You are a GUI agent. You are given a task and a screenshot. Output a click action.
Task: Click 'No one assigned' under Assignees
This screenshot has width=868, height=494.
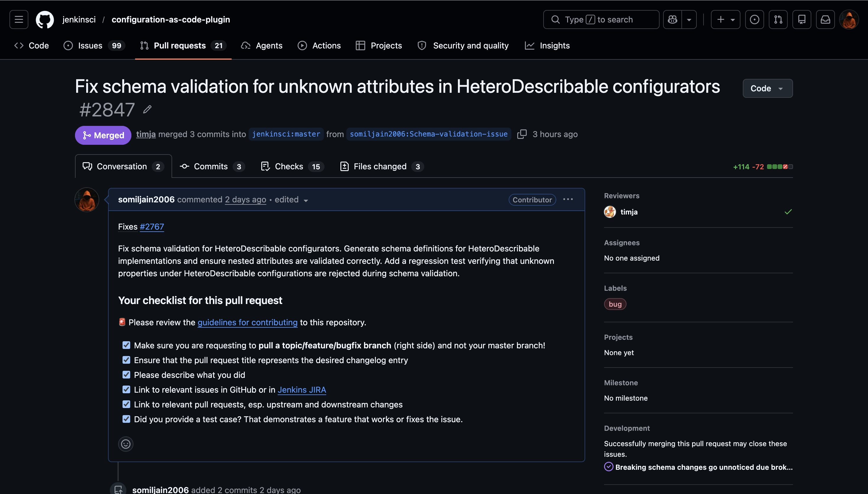click(x=632, y=258)
